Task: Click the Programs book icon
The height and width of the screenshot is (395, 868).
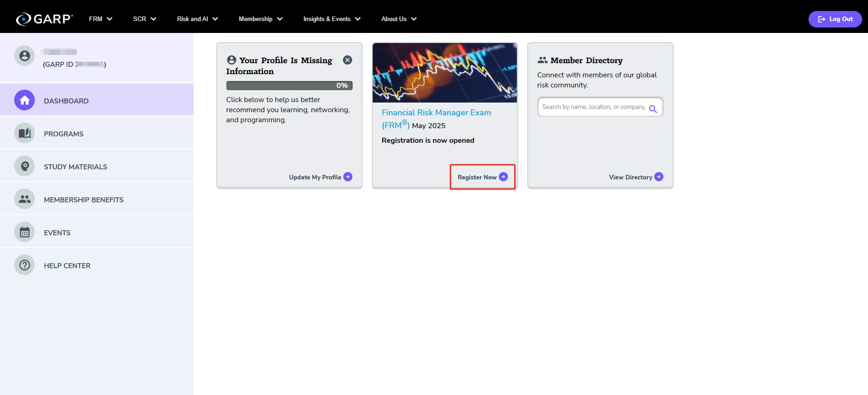Action: 25,133
